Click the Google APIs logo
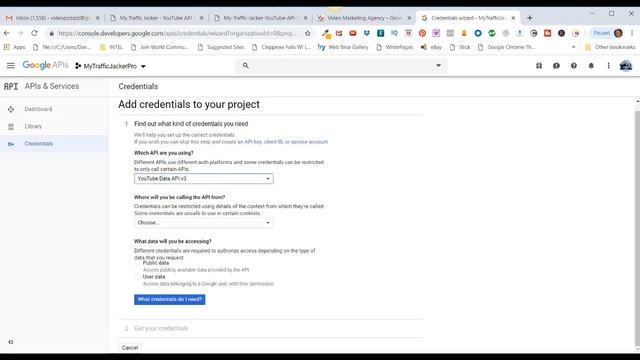The height and width of the screenshot is (360, 640). 45,65
